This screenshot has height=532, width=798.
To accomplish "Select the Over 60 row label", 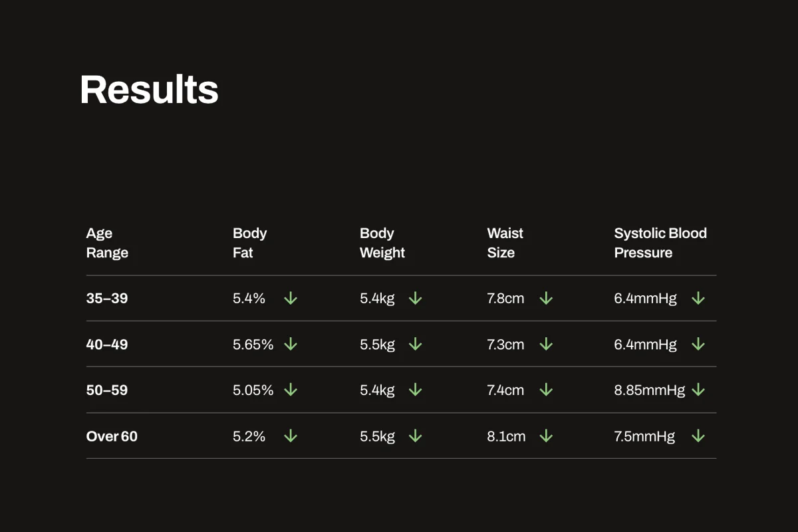I will click(112, 436).
